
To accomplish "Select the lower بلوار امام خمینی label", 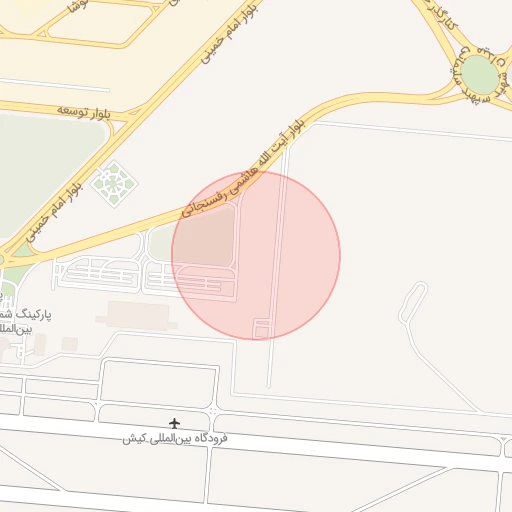I will pyautogui.click(x=54, y=211).
